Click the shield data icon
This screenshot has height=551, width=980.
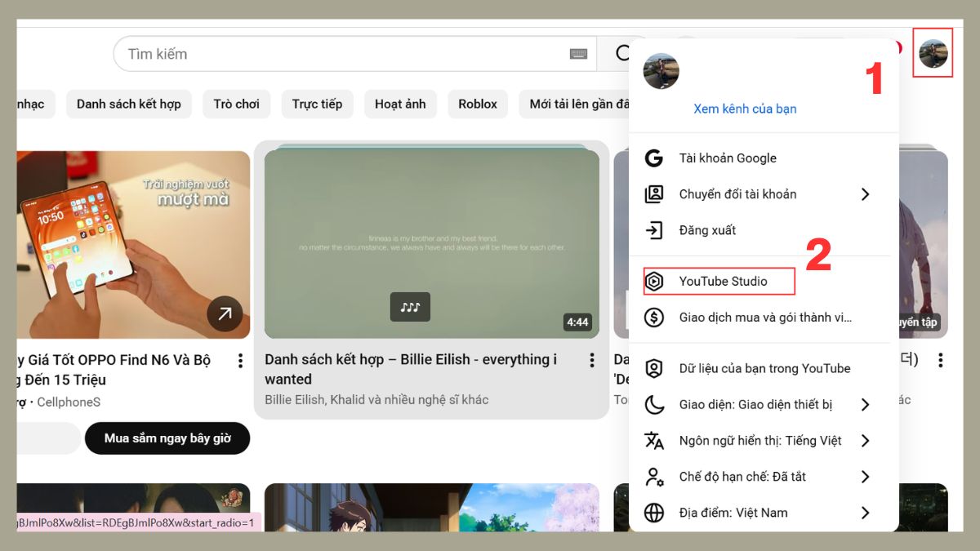(x=653, y=369)
